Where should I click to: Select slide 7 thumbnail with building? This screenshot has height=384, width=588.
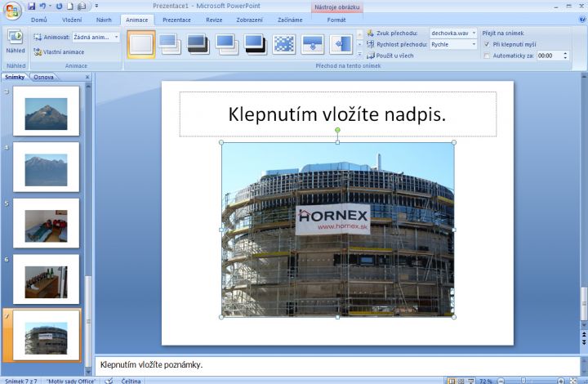click(x=46, y=335)
